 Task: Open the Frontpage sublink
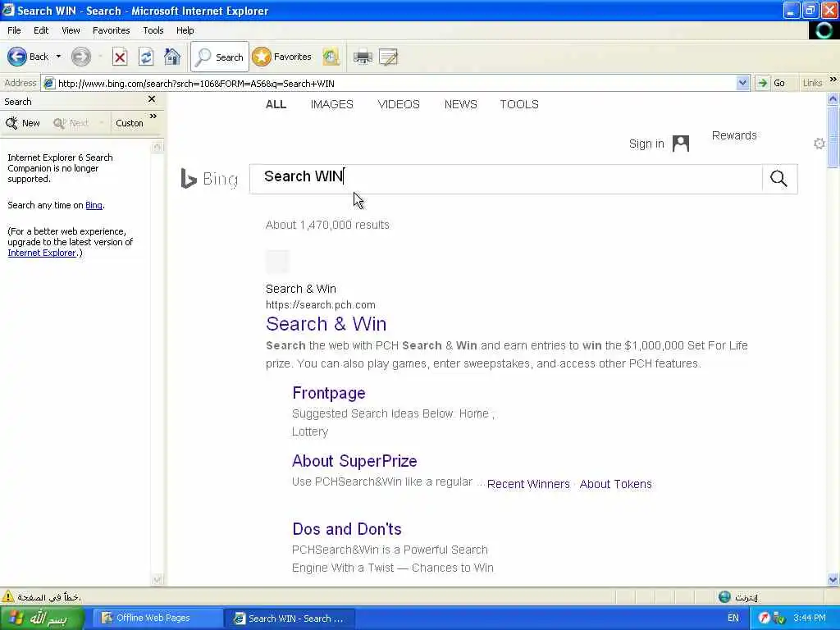tap(329, 393)
